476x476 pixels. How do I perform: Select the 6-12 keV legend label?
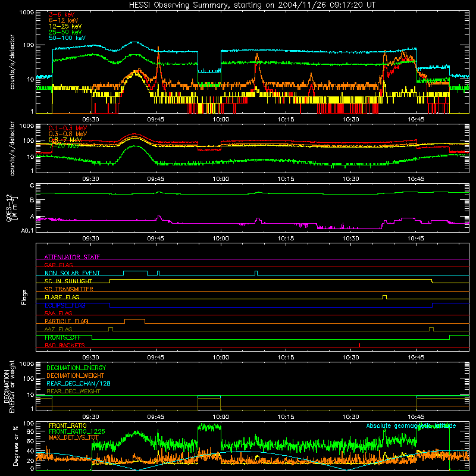[x=64, y=20]
